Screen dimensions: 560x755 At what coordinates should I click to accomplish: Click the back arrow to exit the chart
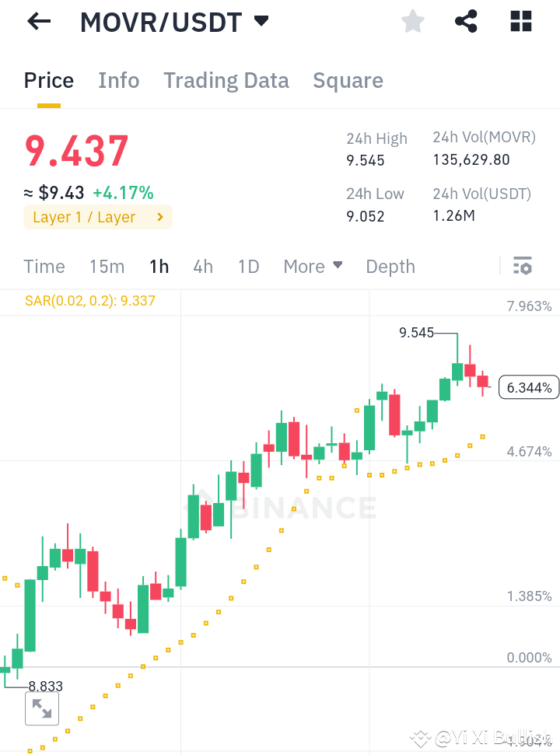click(x=37, y=21)
